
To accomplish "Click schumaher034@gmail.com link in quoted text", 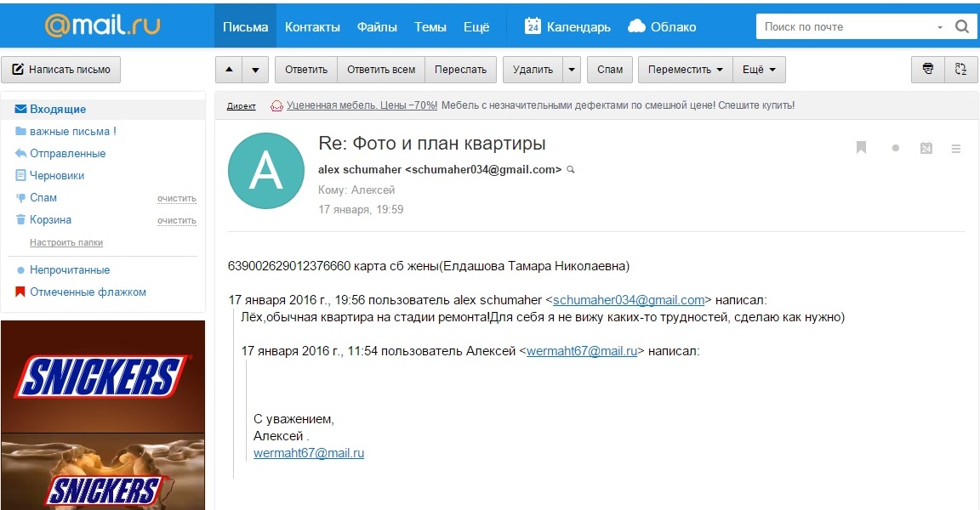I will pyautogui.click(x=629, y=300).
